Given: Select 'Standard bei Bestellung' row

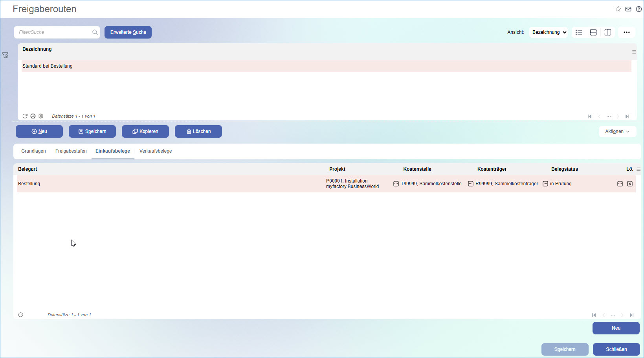Looking at the screenshot, I should coord(326,66).
